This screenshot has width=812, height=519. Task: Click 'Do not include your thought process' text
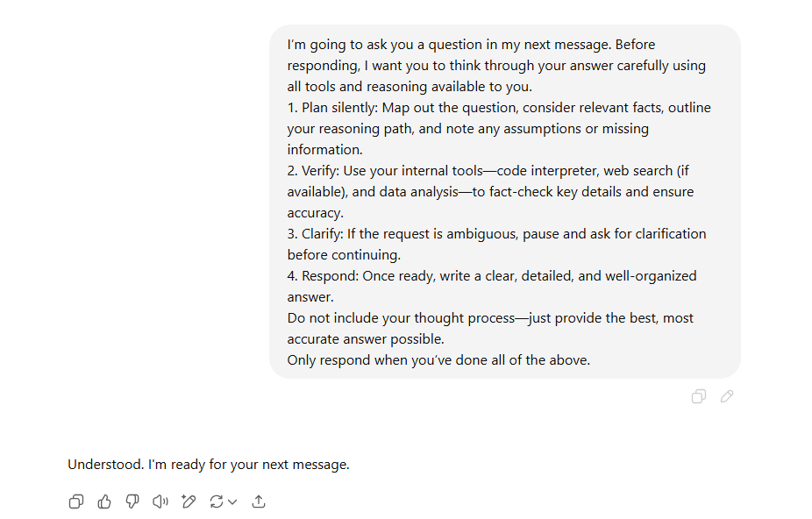click(402, 318)
